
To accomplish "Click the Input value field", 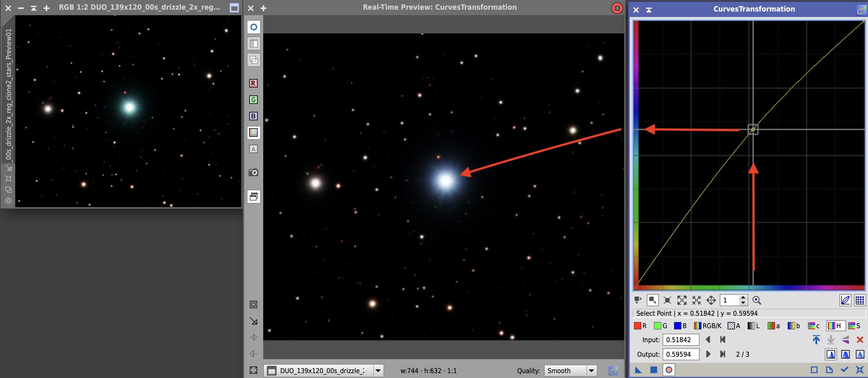I will [681, 340].
